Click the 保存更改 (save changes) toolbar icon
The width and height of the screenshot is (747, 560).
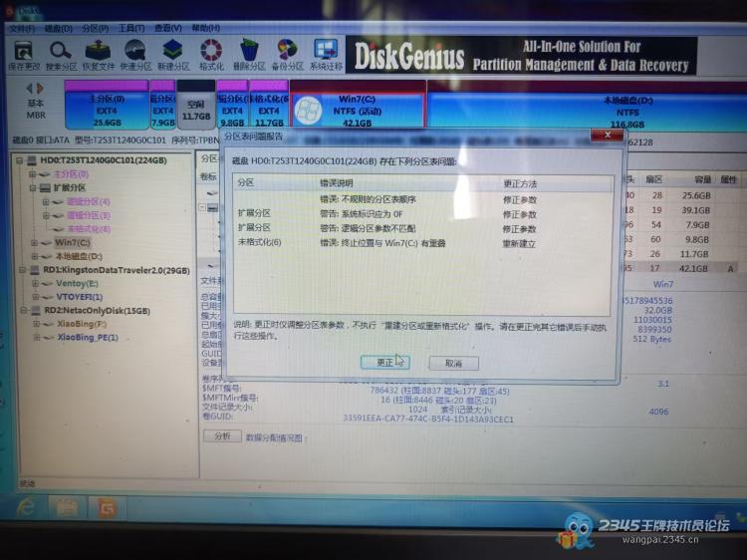23,51
